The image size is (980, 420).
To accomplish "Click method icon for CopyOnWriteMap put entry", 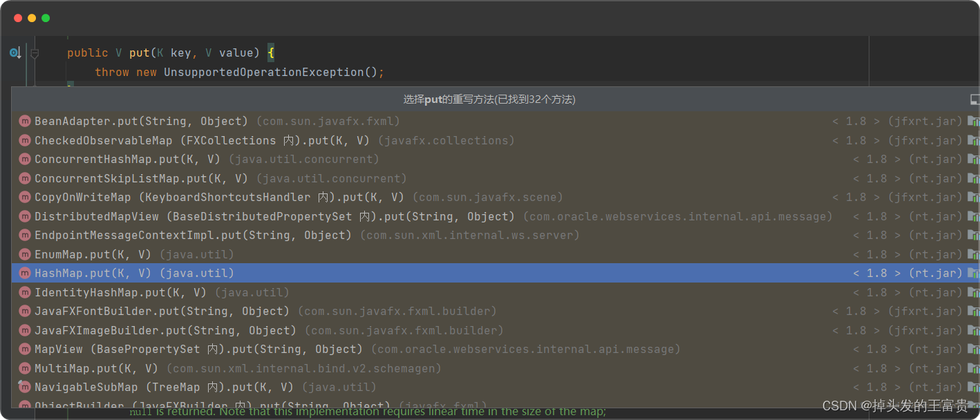I will pyautogui.click(x=25, y=197).
